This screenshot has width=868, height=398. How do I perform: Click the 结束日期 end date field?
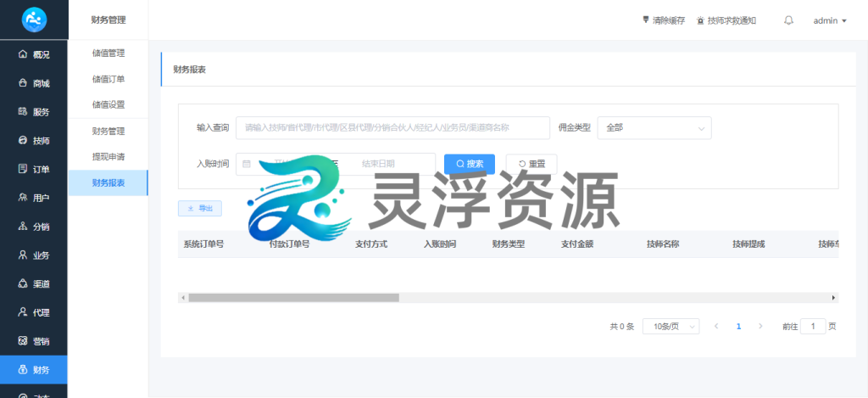coord(378,164)
